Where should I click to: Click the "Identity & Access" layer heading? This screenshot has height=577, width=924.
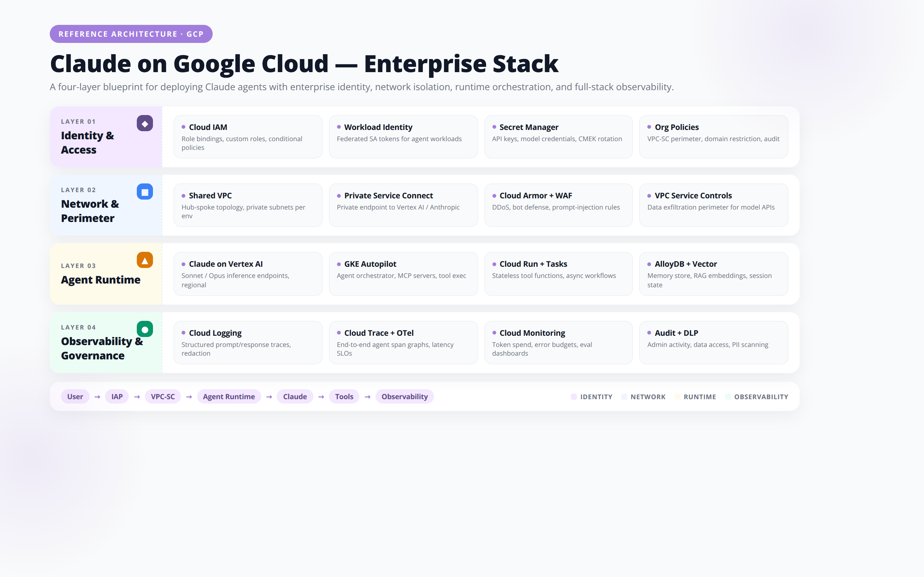87,143
